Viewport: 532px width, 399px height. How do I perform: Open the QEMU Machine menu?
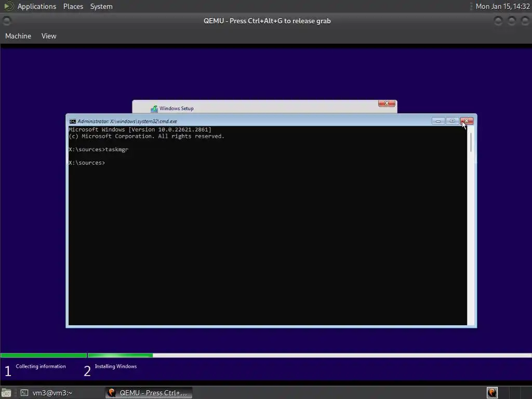point(18,36)
